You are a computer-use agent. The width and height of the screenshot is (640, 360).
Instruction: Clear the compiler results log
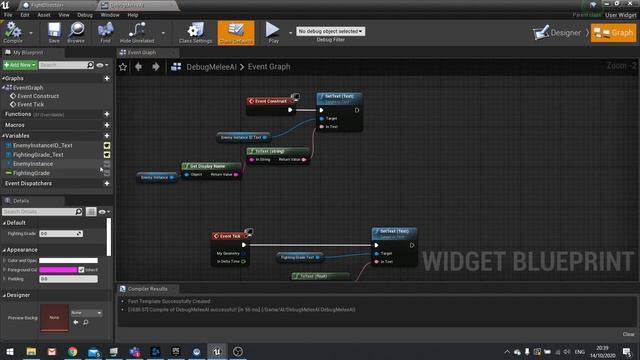point(629,334)
